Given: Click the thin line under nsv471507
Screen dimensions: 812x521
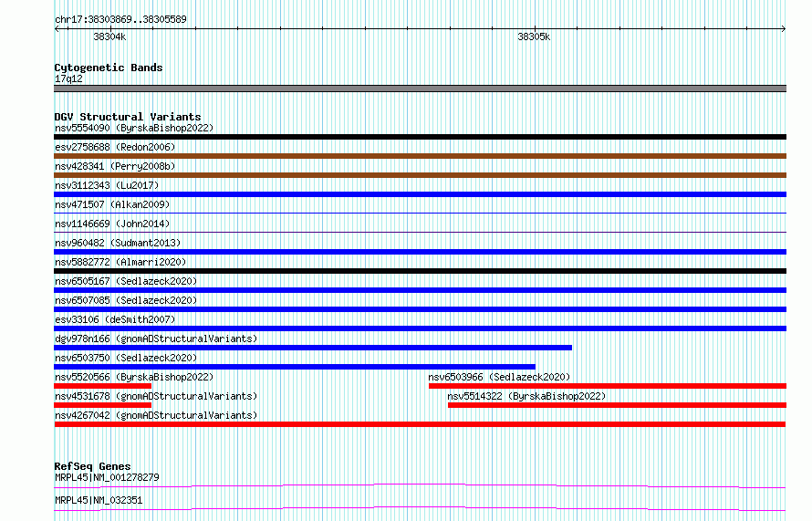Looking at the screenshot, I should click(x=420, y=213).
